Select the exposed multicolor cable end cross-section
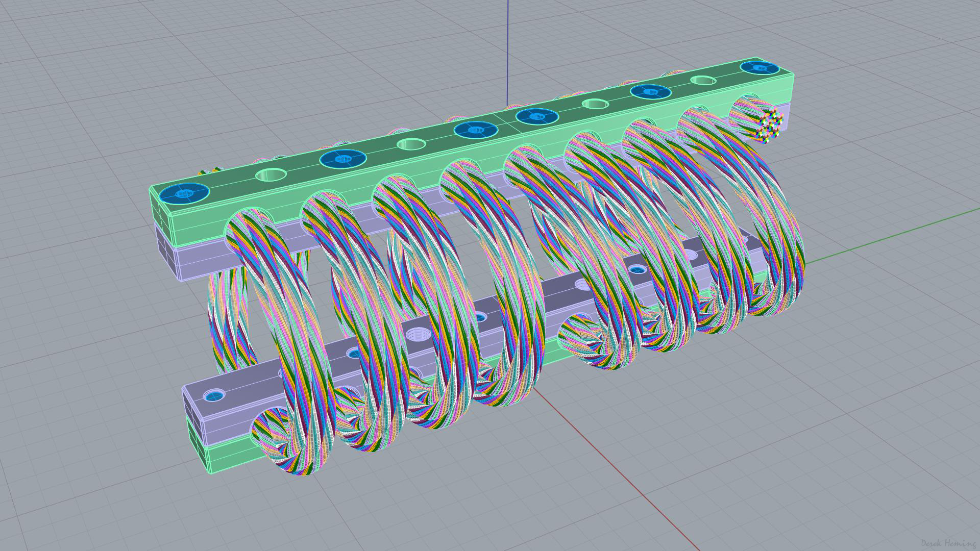Screen dimensions: 980x551 pyautogui.click(x=770, y=125)
